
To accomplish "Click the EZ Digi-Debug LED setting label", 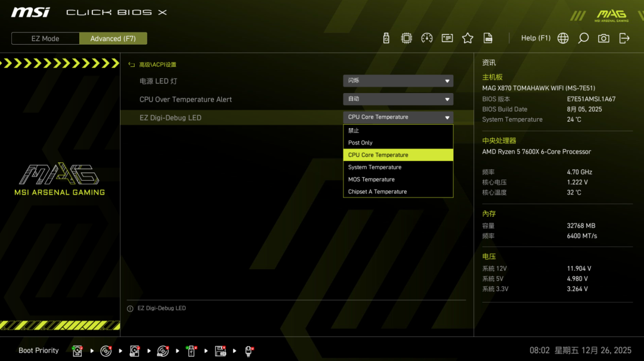I will coord(171,118).
